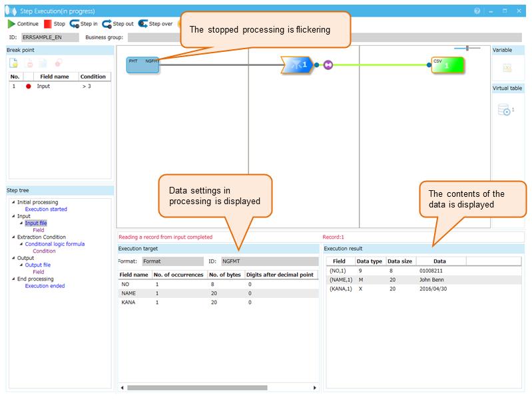Select the green CSV output node
This screenshot has height=399, width=532.
[447, 65]
